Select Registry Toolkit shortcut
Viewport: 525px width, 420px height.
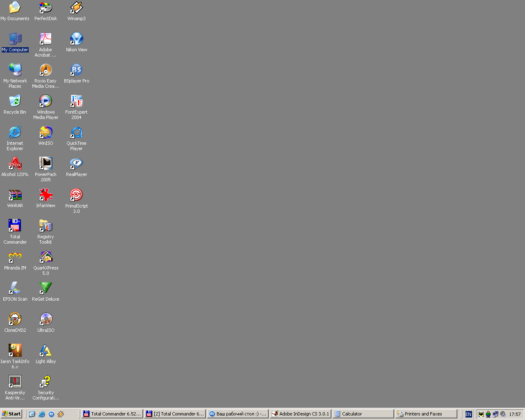pos(46,232)
